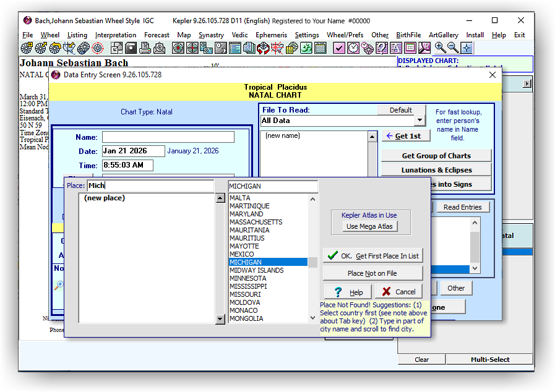The width and height of the screenshot is (555, 392).
Task: Expand the File To Read dropdown
Action: [420, 121]
